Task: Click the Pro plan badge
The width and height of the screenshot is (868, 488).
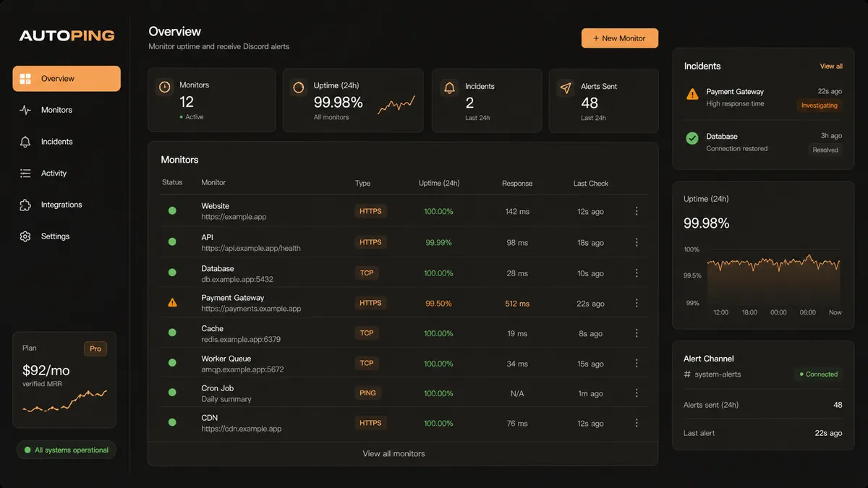Action: [x=95, y=348]
